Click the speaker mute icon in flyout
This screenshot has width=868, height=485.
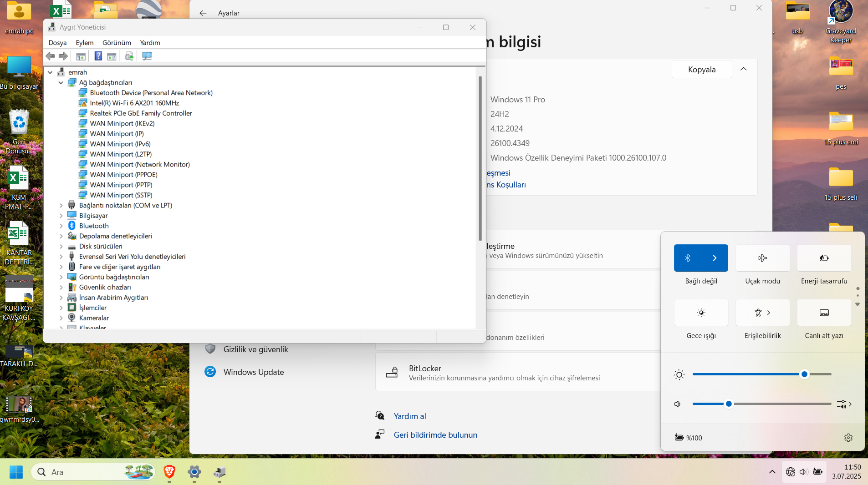click(678, 404)
